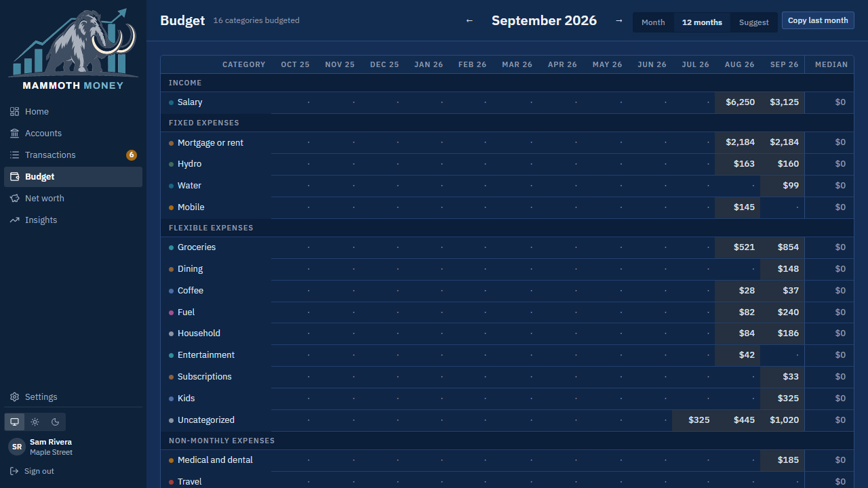This screenshot has width=868, height=488.
Task: Click the 6 badge on Transactions
Action: click(x=132, y=155)
